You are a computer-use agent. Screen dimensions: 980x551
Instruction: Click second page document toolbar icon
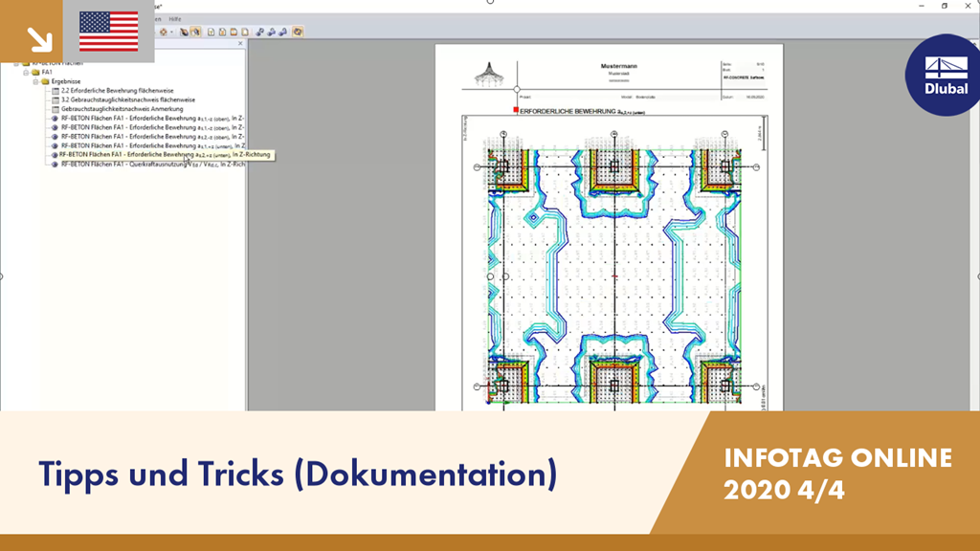click(222, 32)
